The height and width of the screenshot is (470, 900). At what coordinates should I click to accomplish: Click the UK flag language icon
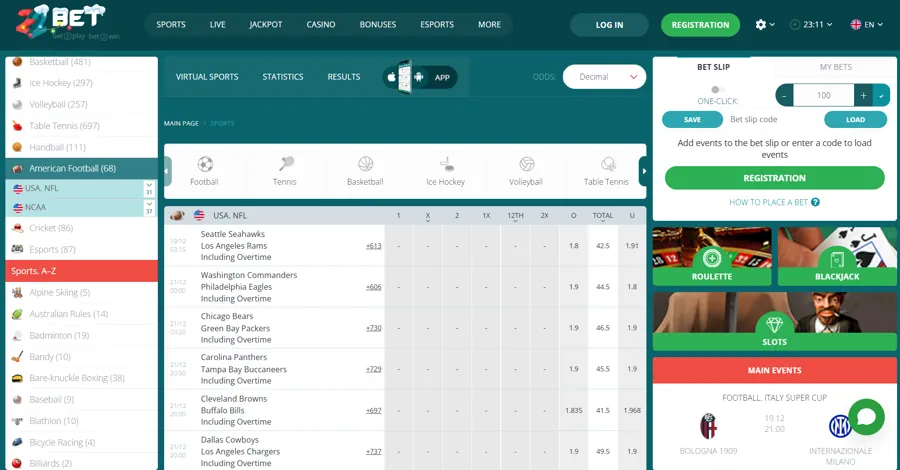pos(856,25)
